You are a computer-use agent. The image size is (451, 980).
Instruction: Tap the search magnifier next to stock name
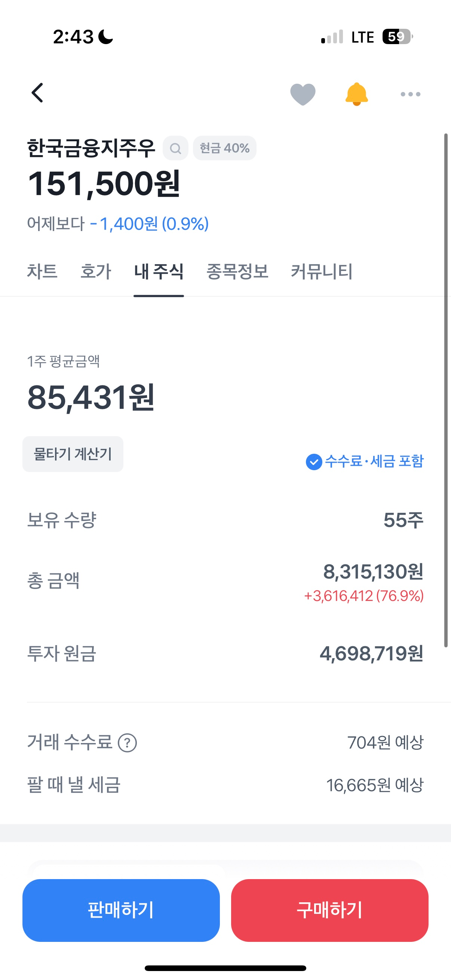(175, 148)
